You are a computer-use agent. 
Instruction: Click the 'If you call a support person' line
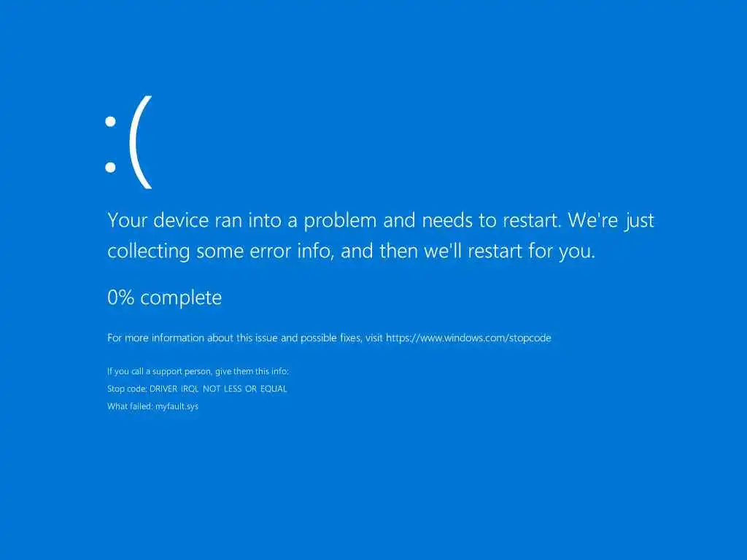point(198,371)
